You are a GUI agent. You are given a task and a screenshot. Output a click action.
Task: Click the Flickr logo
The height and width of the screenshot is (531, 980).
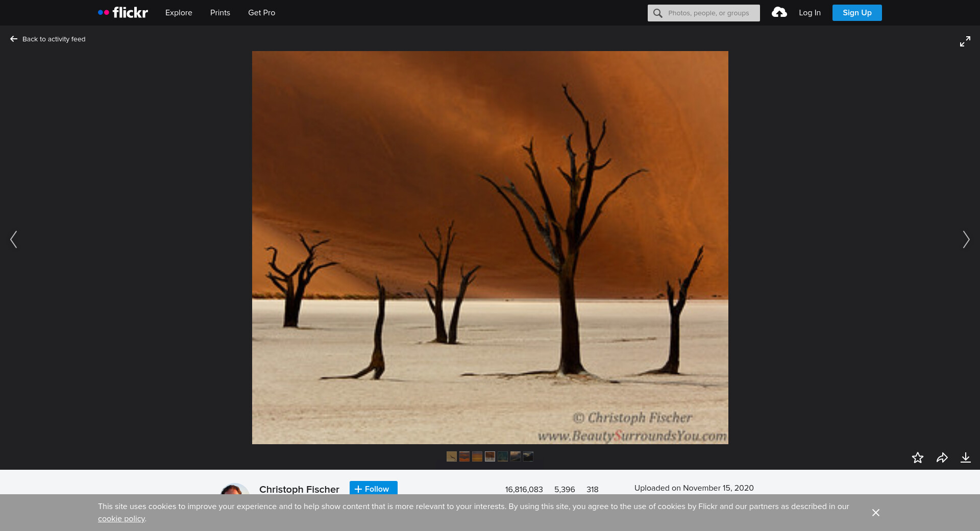(x=123, y=13)
